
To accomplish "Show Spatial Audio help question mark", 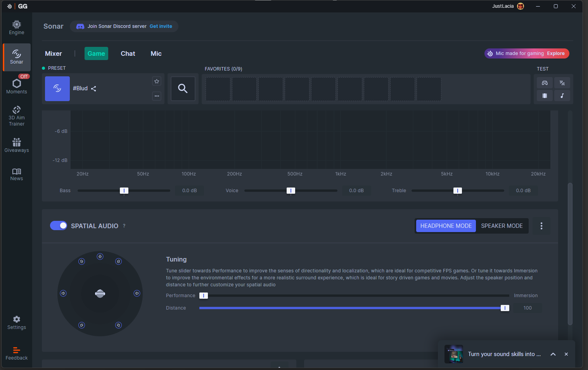I will tap(124, 226).
